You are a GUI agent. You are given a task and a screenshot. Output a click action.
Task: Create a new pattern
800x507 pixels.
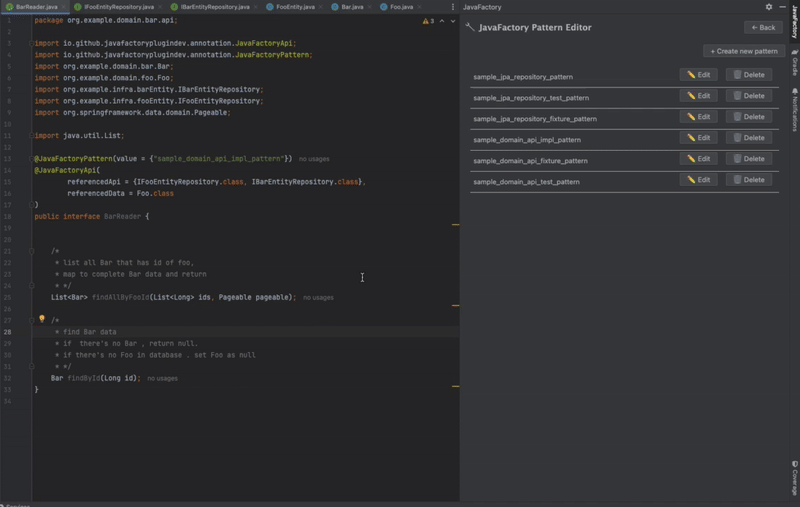744,51
